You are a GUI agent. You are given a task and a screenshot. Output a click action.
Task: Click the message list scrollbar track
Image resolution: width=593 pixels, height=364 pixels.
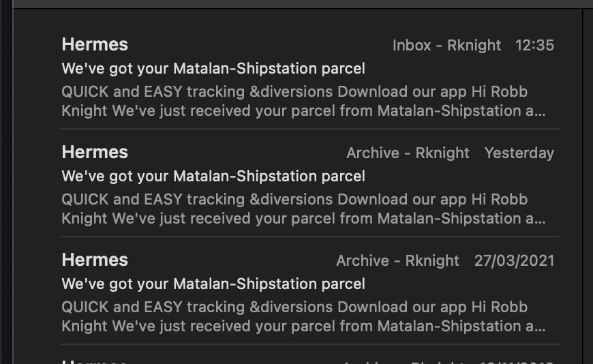coord(588,186)
